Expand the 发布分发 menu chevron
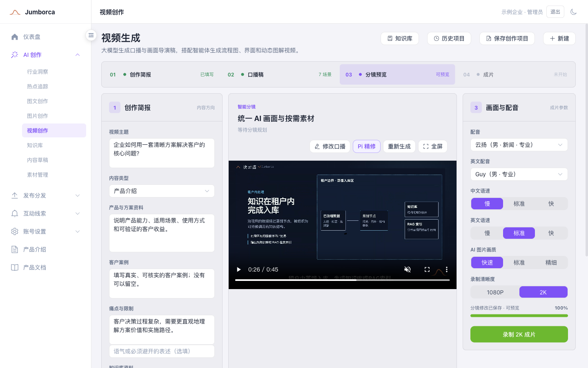This screenshot has width=588, height=368. 78,195
